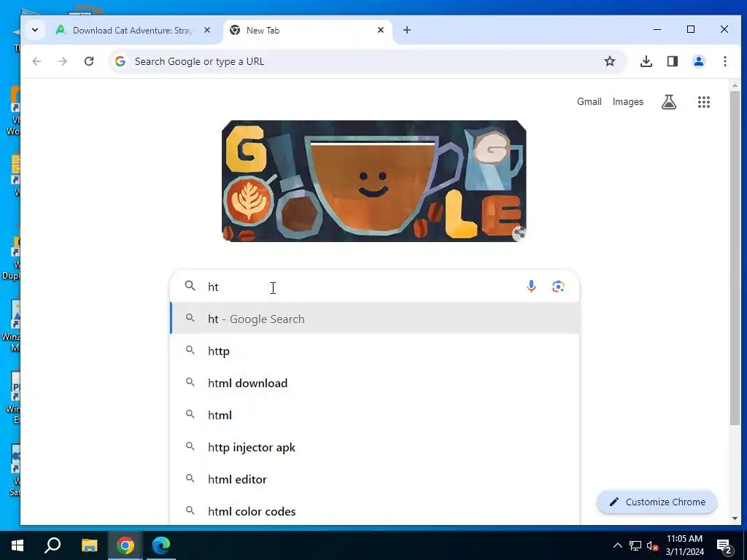Open the Chrome profile avatar
This screenshot has width=747, height=560.
[x=698, y=61]
